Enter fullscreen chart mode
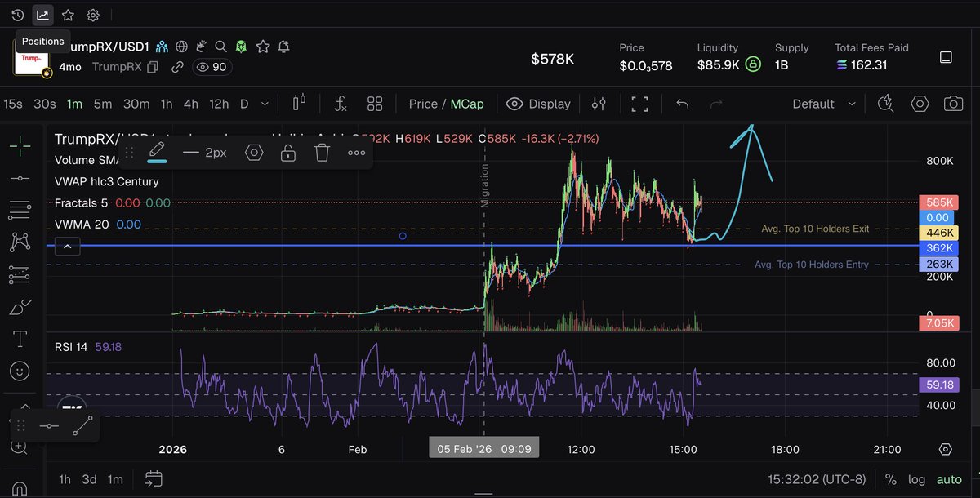This screenshot has height=498, width=980. click(x=640, y=104)
